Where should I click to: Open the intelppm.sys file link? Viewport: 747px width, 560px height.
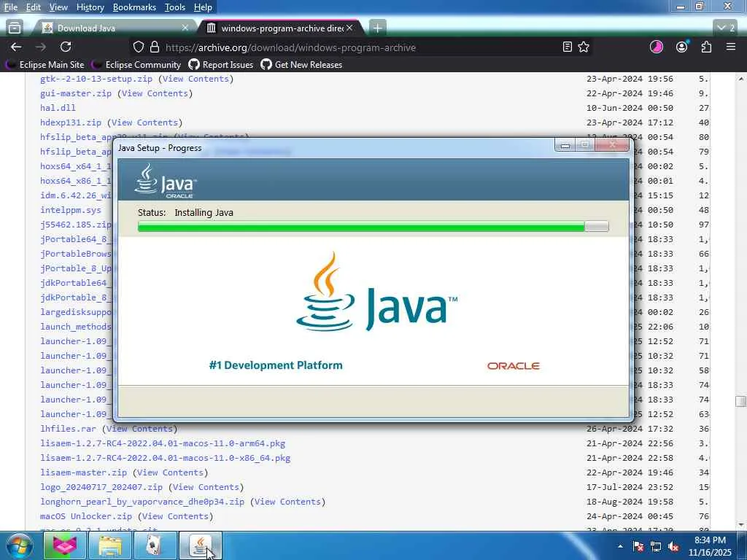(x=71, y=210)
